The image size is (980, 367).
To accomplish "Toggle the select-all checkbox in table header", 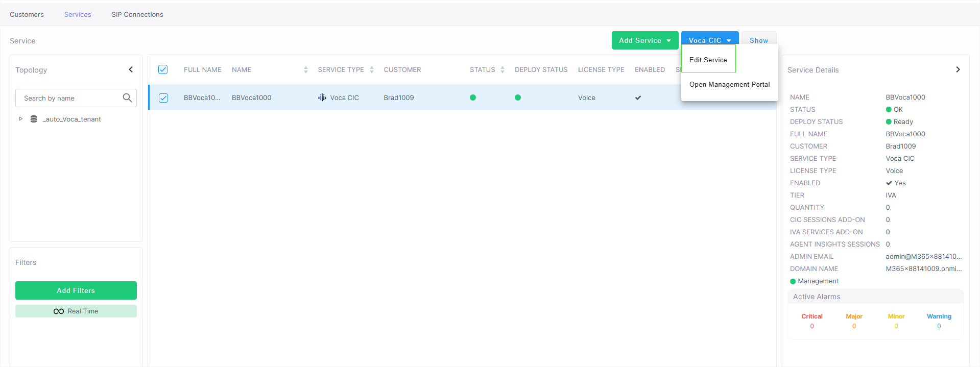I will [x=163, y=69].
